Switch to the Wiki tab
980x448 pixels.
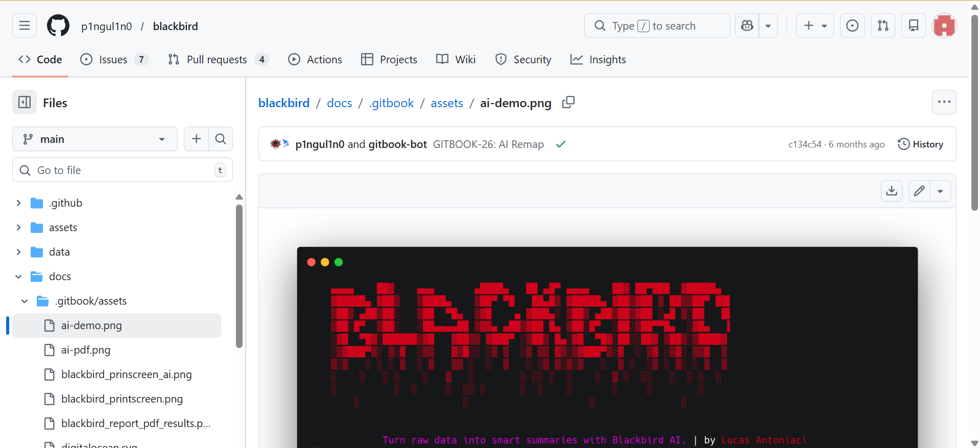(456, 60)
